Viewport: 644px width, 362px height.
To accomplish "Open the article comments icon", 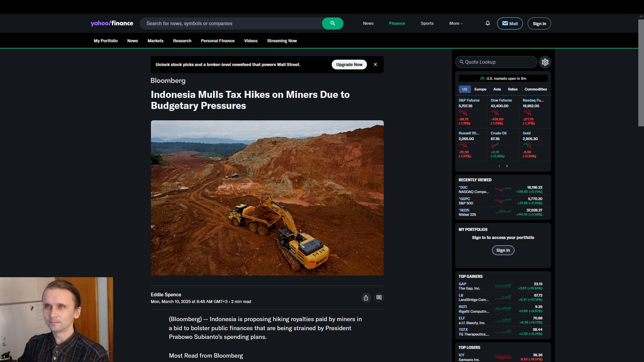I will tap(379, 298).
